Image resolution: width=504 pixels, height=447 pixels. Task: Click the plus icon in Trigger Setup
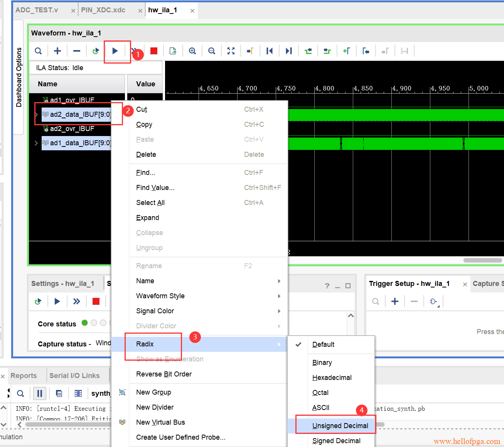click(395, 301)
